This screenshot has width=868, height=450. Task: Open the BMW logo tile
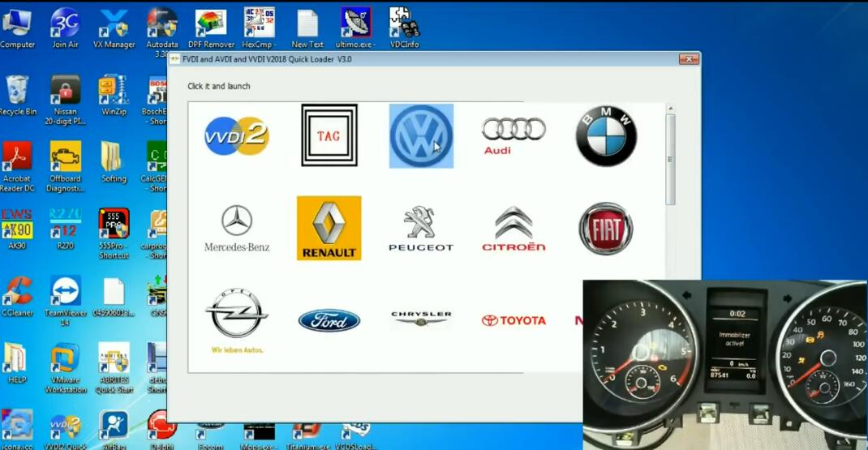[606, 136]
